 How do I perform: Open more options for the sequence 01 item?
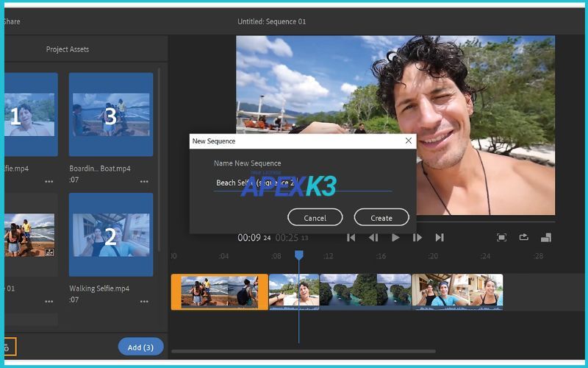click(49, 302)
